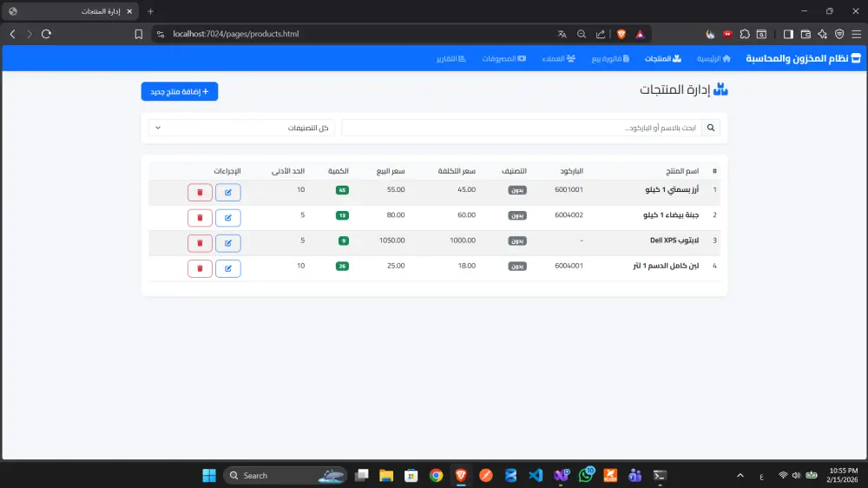868x488 pixels.
Task: Click the browser forward arrow
Action: coord(30,34)
